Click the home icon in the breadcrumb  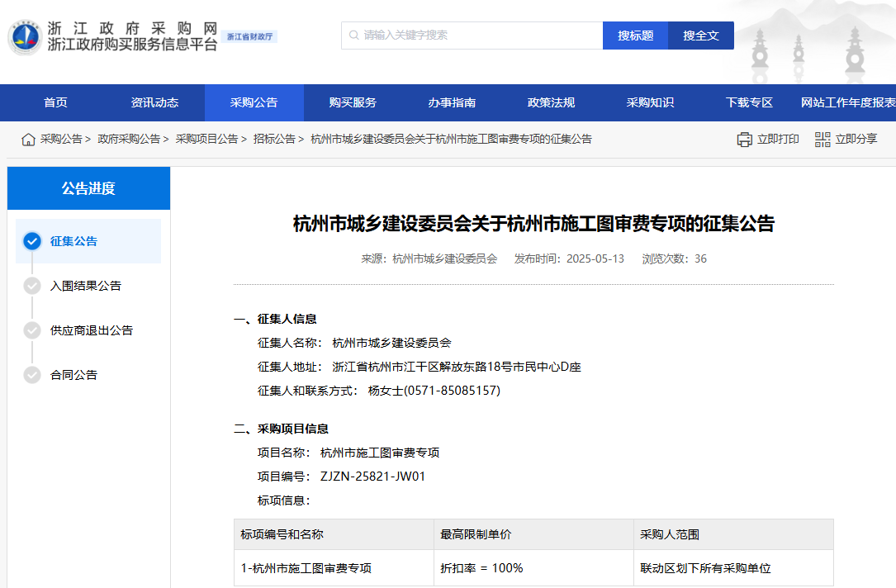click(28, 140)
